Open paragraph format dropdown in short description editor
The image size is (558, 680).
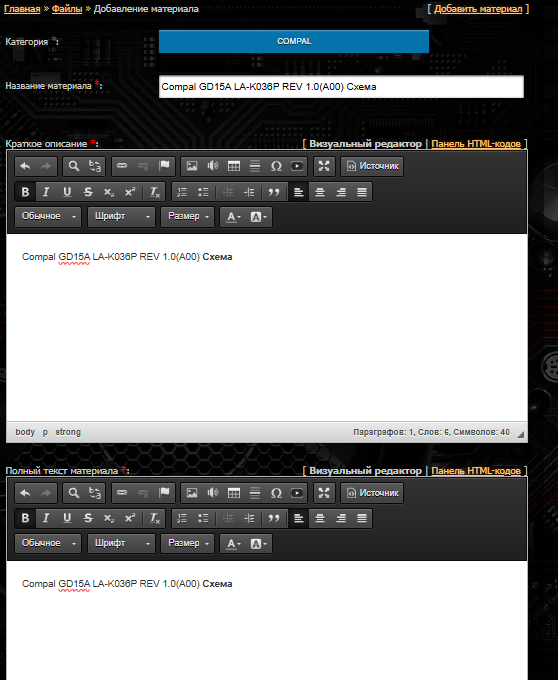pyautogui.click(x=48, y=216)
